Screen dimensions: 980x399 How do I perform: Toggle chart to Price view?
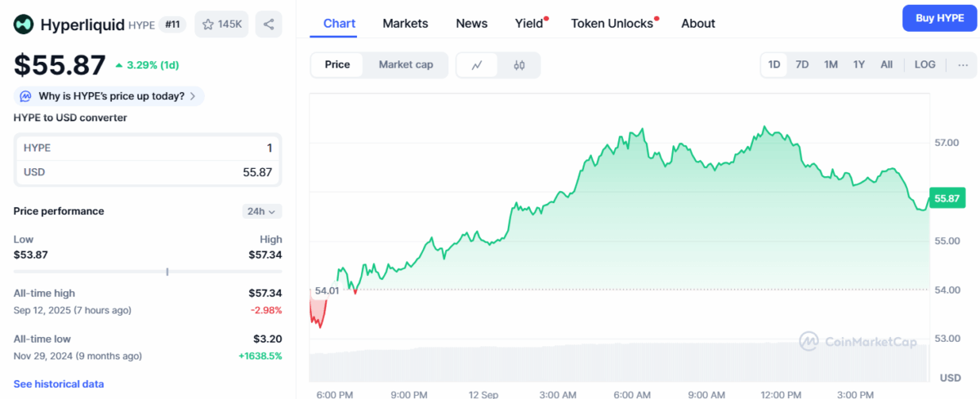pyautogui.click(x=337, y=64)
